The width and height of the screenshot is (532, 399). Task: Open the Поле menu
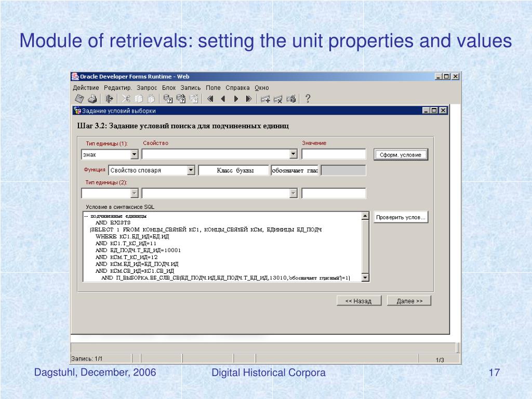tap(213, 88)
